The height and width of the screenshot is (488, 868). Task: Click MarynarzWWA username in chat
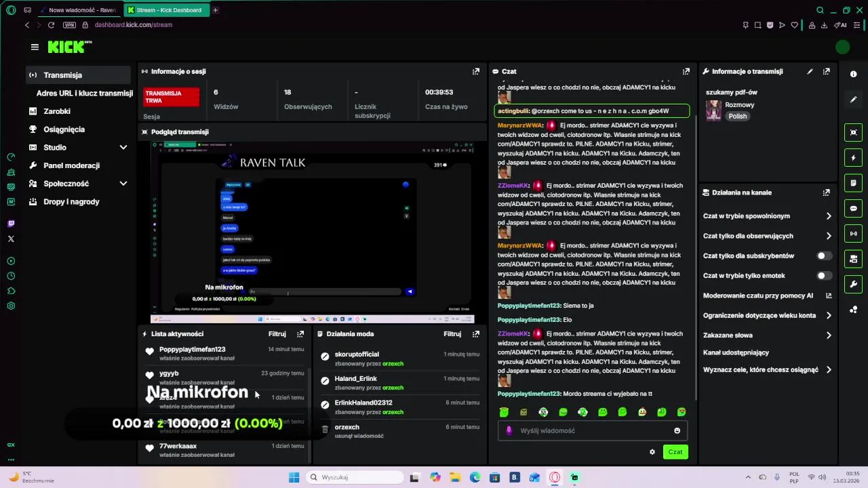[x=519, y=125]
